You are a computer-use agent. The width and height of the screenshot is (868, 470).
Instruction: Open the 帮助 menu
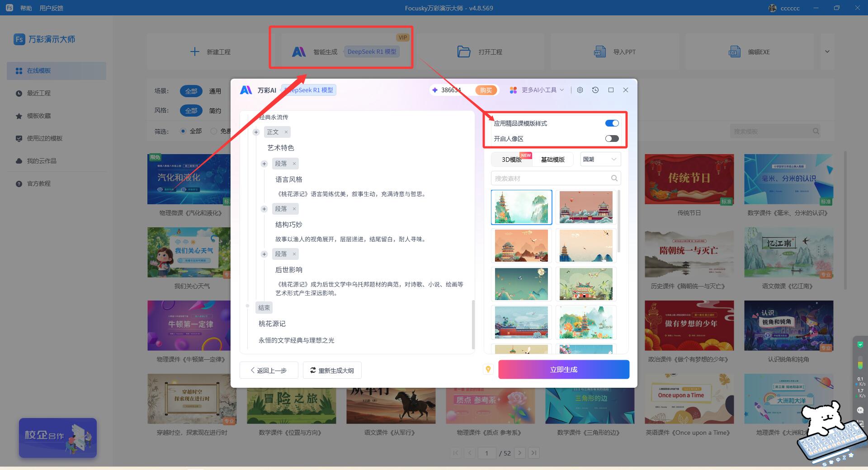point(26,8)
